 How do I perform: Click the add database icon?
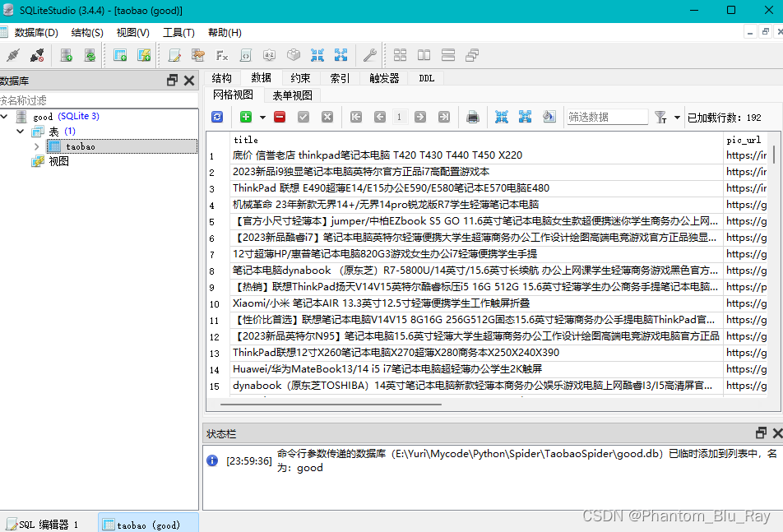67,55
